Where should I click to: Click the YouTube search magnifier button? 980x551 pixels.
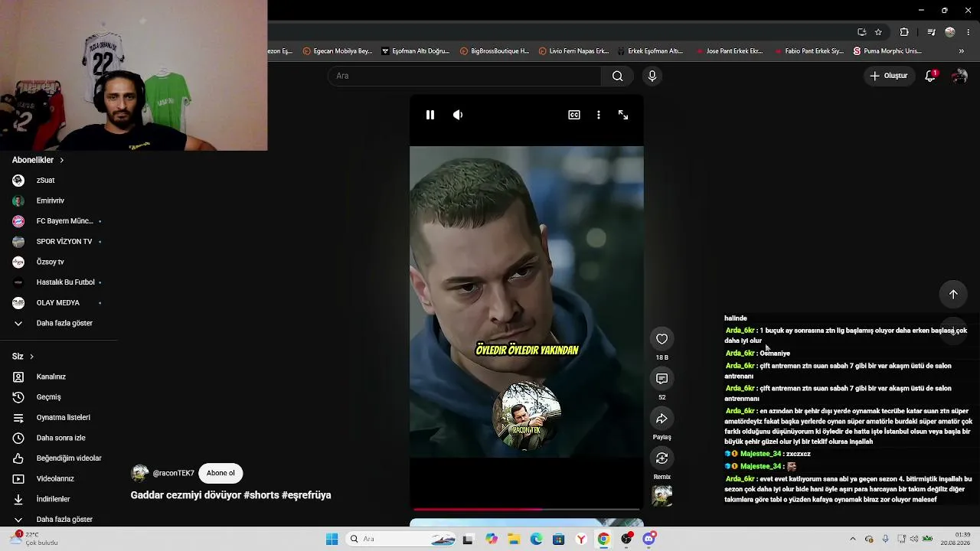point(618,76)
